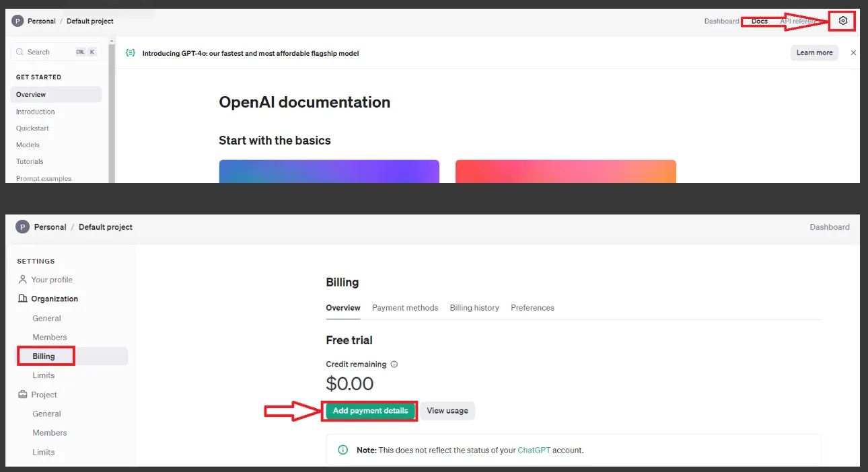Open Limits under Organization
The width and height of the screenshot is (868, 472).
pyautogui.click(x=44, y=375)
